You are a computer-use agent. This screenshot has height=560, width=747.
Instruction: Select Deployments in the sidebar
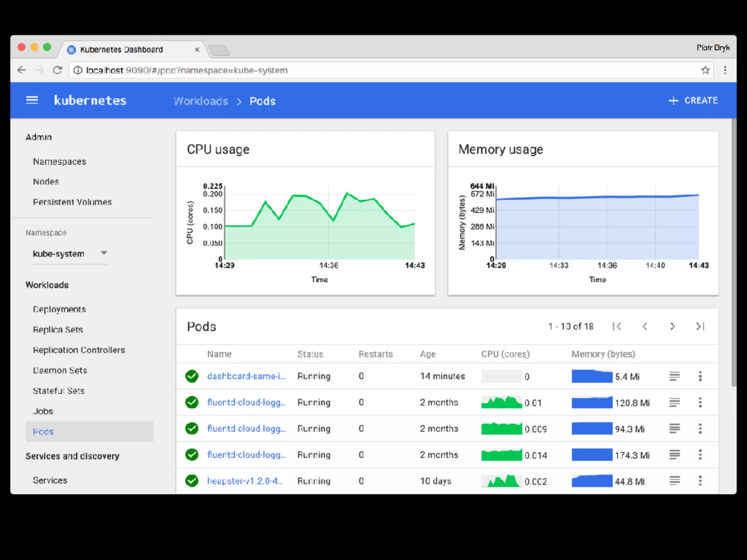59,309
